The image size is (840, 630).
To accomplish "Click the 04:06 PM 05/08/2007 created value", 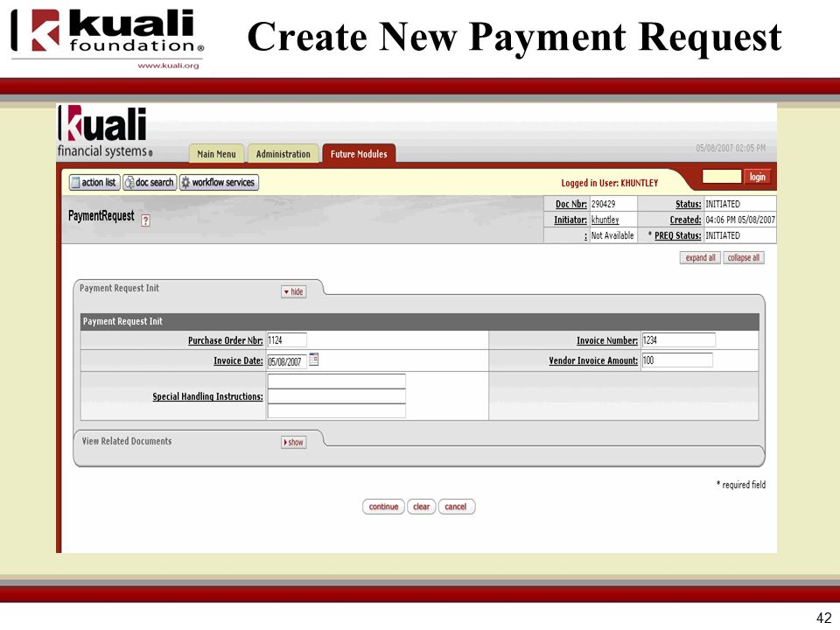I will coord(740,220).
